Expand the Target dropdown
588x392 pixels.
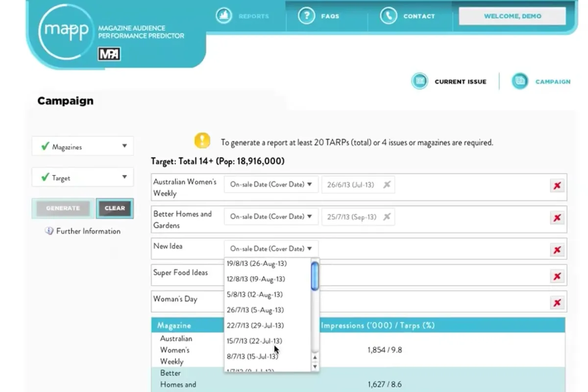coord(82,177)
